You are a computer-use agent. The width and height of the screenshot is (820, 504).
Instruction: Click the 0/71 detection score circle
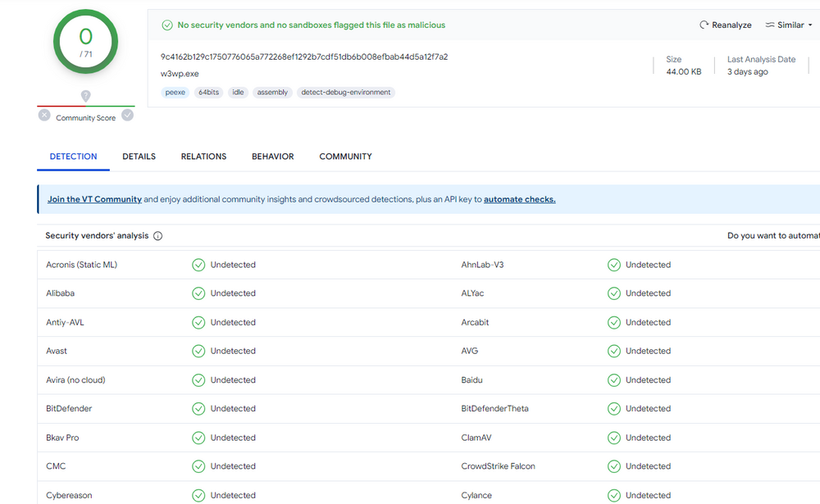pos(86,41)
